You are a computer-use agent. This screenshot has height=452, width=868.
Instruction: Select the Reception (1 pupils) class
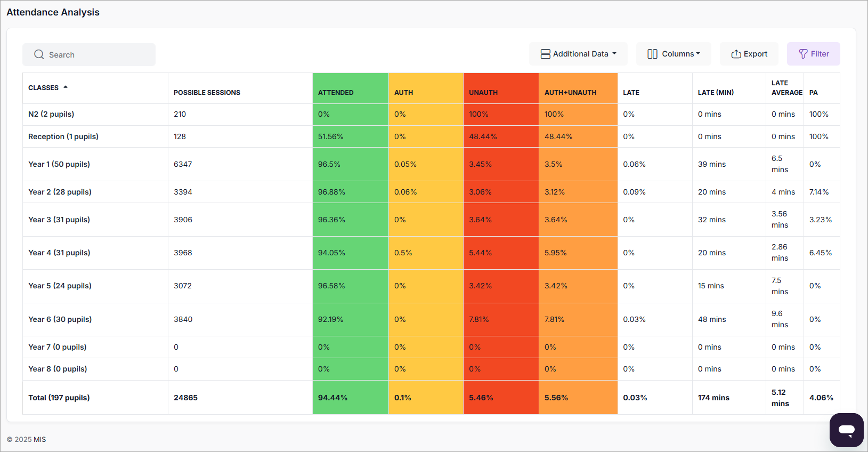click(63, 136)
